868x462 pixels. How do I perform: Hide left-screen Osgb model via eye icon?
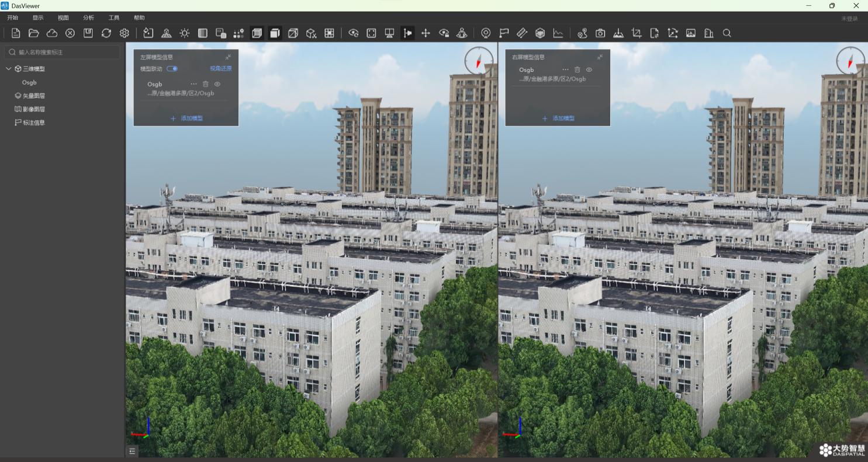click(x=217, y=84)
